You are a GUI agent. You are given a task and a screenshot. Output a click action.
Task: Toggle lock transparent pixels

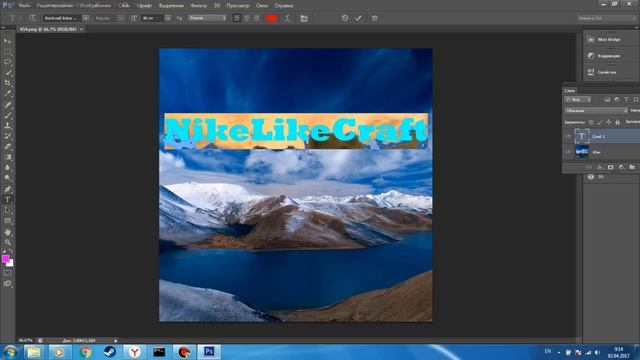tap(591, 122)
